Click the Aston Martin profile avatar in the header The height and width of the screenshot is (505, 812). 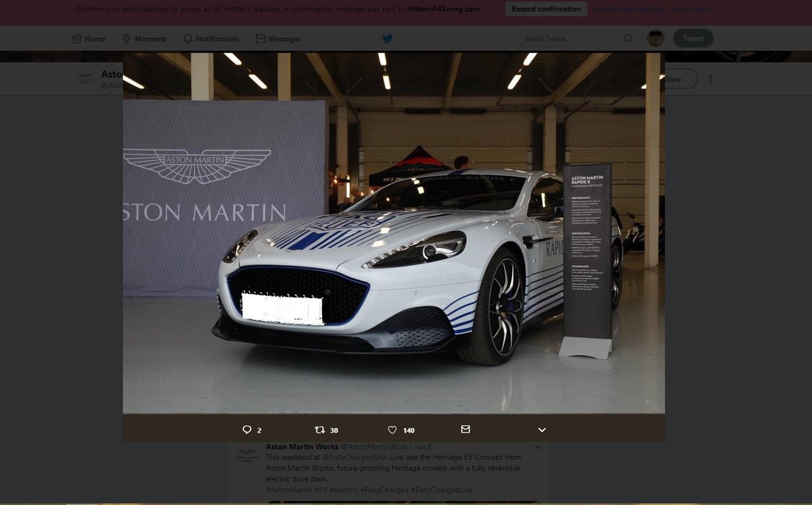(x=85, y=78)
